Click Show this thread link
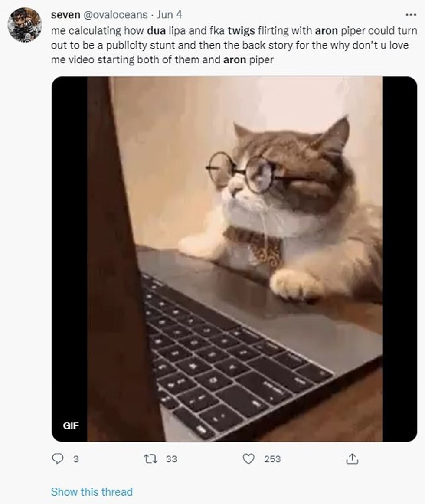Viewport: 425px width, 504px height. 92,492
